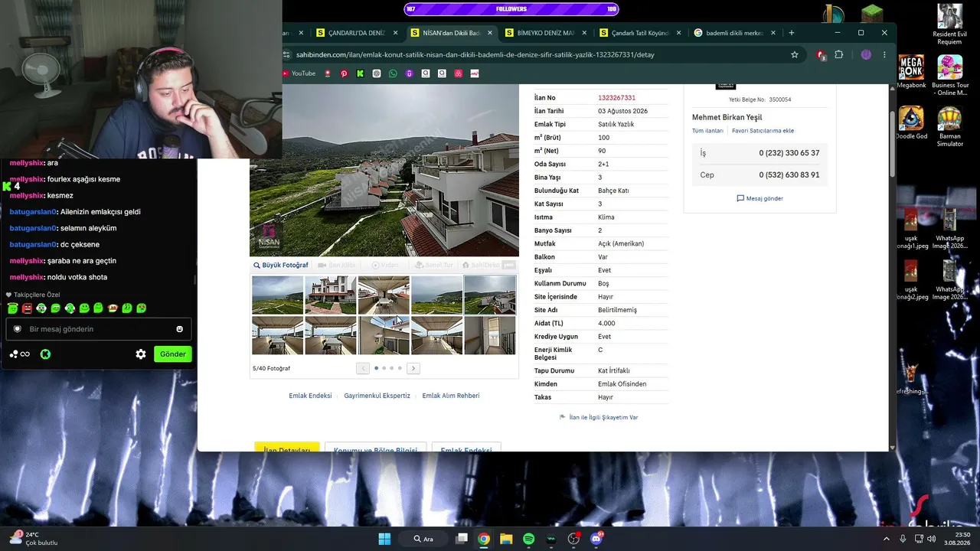
Task: Open the Pinterest bookmark icon
Action: coord(344,73)
